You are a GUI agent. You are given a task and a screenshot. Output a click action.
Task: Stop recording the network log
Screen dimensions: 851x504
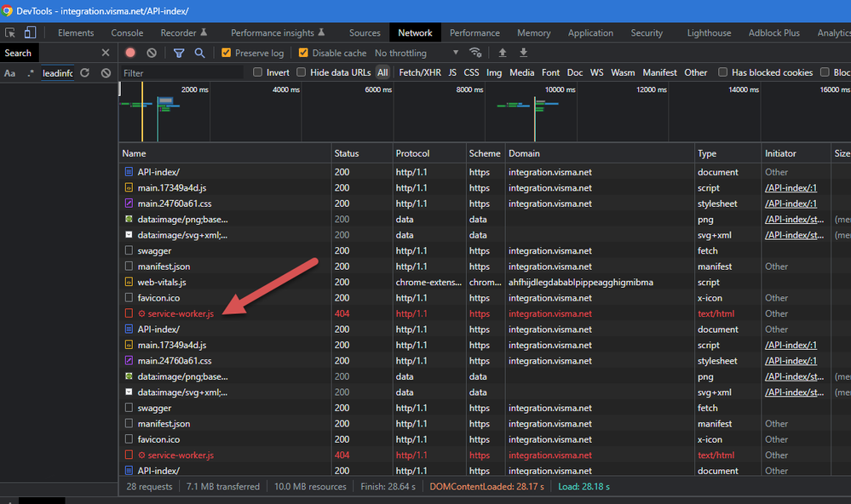130,53
